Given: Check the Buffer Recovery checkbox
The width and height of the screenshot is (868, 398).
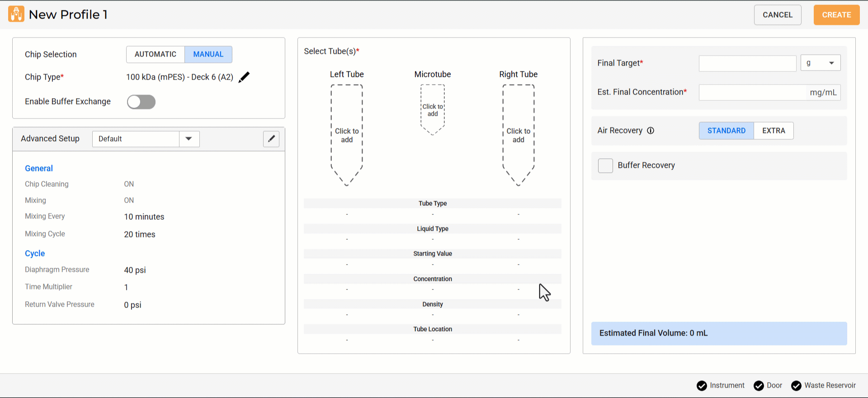Looking at the screenshot, I should click(605, 166).
